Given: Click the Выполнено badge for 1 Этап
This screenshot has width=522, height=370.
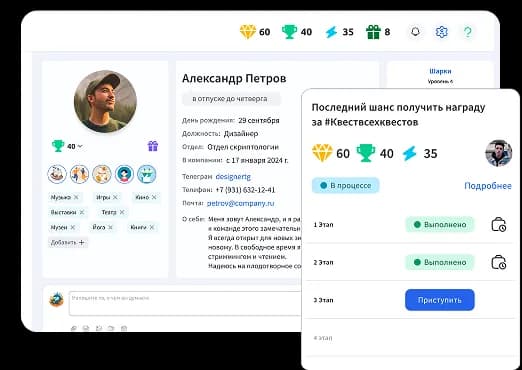Looking at the screenshot, I should point(440,224).
